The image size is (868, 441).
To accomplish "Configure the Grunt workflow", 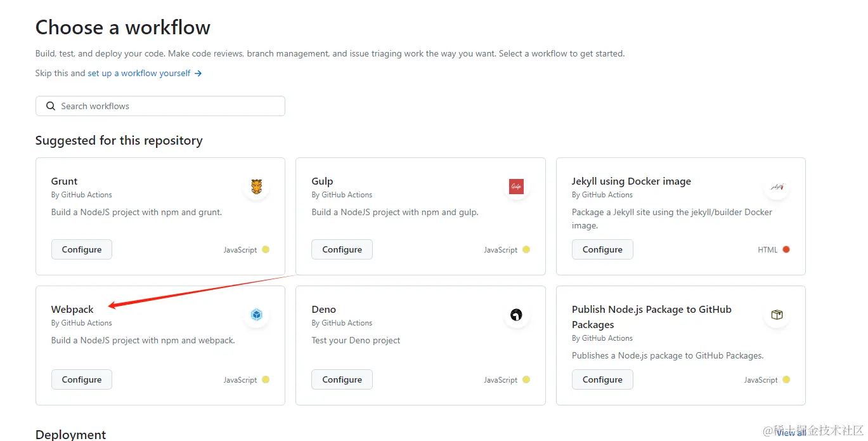I will coord(82,249).
